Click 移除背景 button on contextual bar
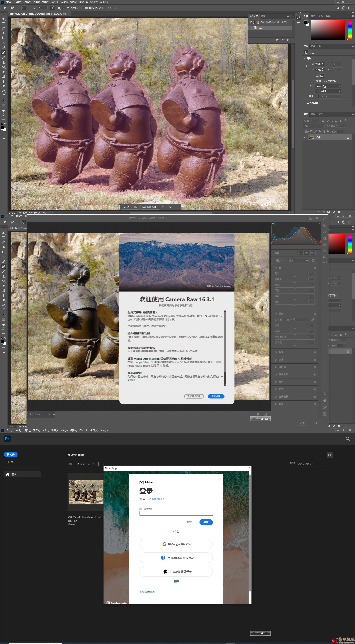The height and width of the screenshot is (644, 355). [149, 207]
